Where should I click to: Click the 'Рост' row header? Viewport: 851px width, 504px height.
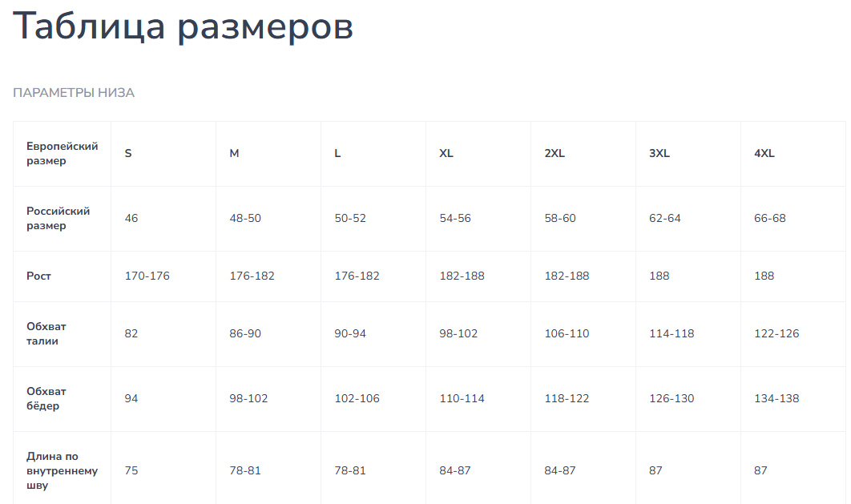pyautogui.click(x=38, y=276)
